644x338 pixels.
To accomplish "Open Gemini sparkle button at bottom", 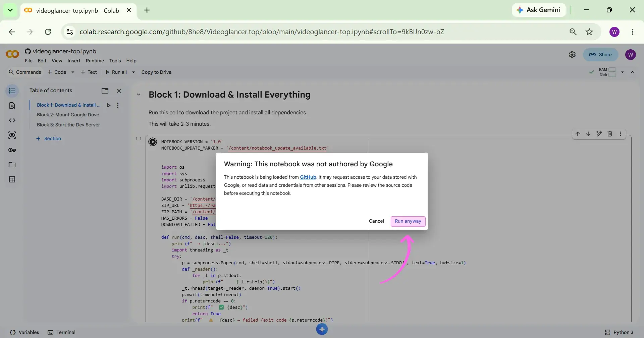I will point(322,329).
